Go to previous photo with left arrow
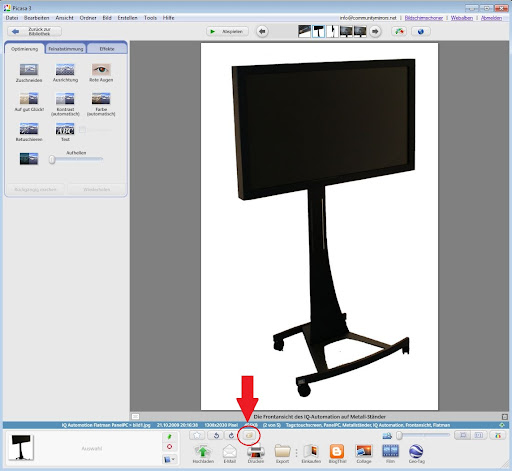Viewport: 512px width, 471px height. click(262, 32)
